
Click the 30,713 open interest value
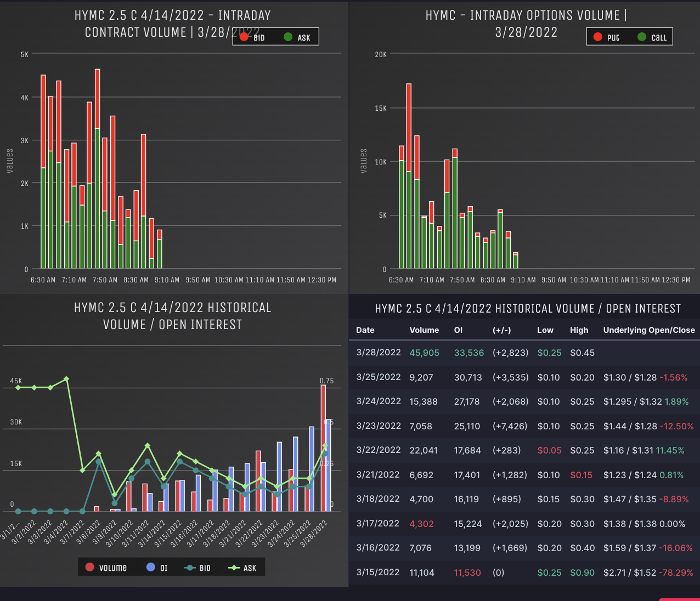(x=468, y=378)
